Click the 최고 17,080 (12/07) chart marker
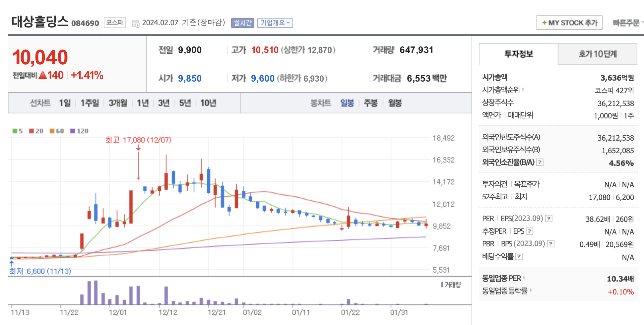Viewport: 644px width, 325px height. click(139, 140)
